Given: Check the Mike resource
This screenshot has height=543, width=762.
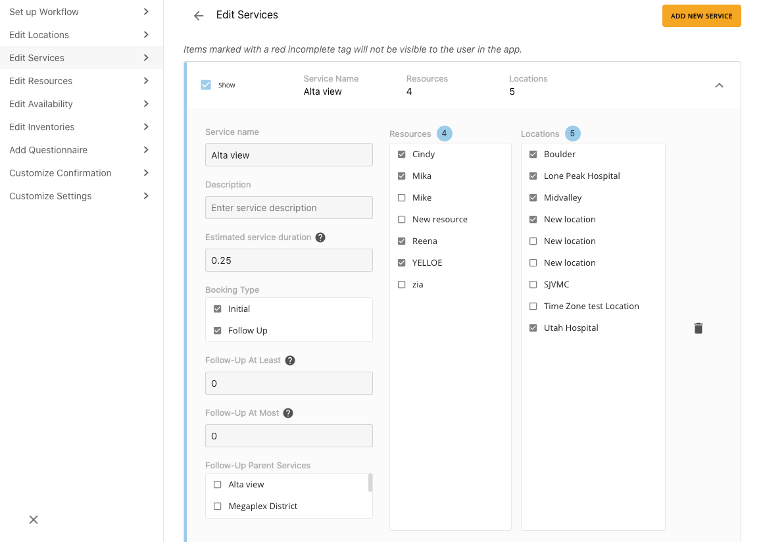Looking at the screenshot, I should 401,198.
